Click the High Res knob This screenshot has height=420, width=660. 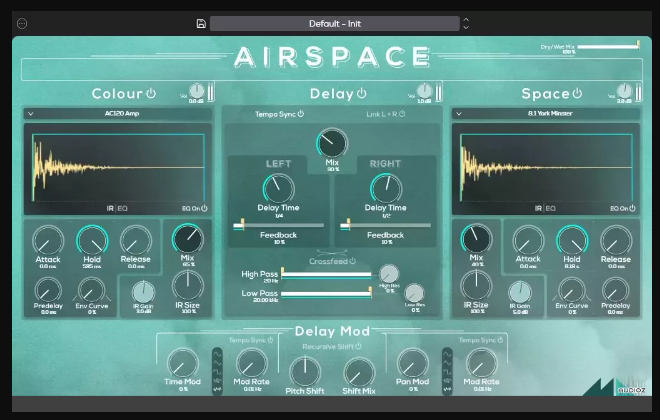click(389, 274)
